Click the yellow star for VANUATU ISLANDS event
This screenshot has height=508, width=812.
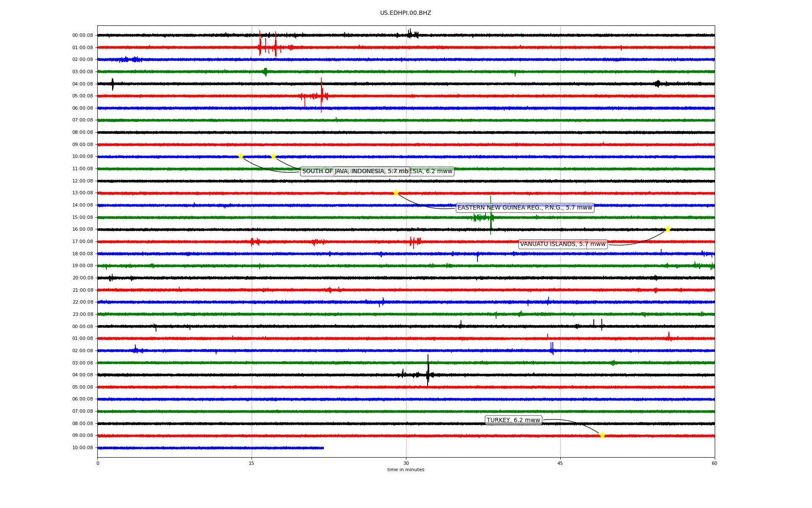click(x=668, y=229)
